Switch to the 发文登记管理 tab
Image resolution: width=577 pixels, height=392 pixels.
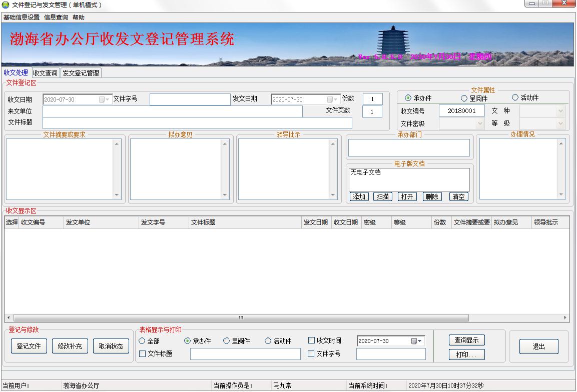pyautogui.click(x=81, y=73)
